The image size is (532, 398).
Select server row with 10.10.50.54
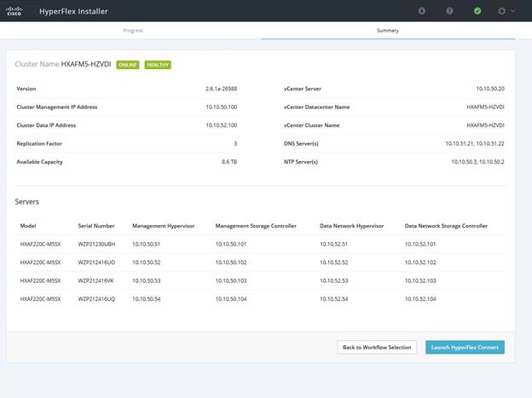[x=259, y=299]
